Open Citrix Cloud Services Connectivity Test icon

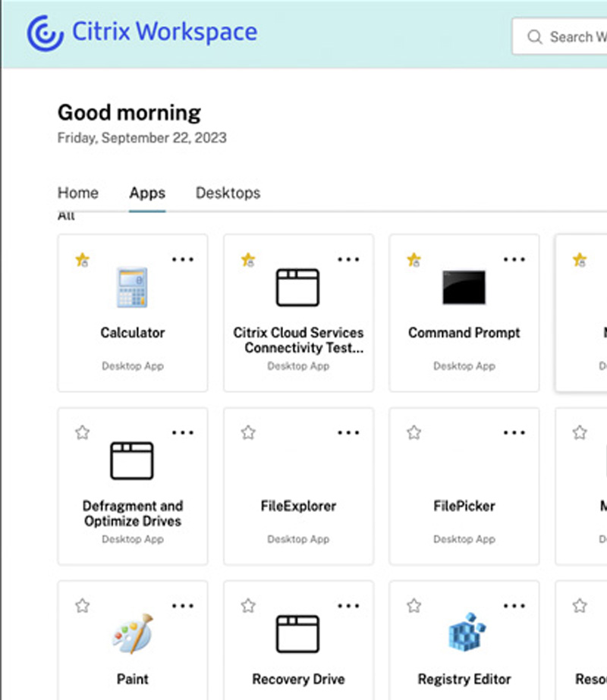(297, 287)
